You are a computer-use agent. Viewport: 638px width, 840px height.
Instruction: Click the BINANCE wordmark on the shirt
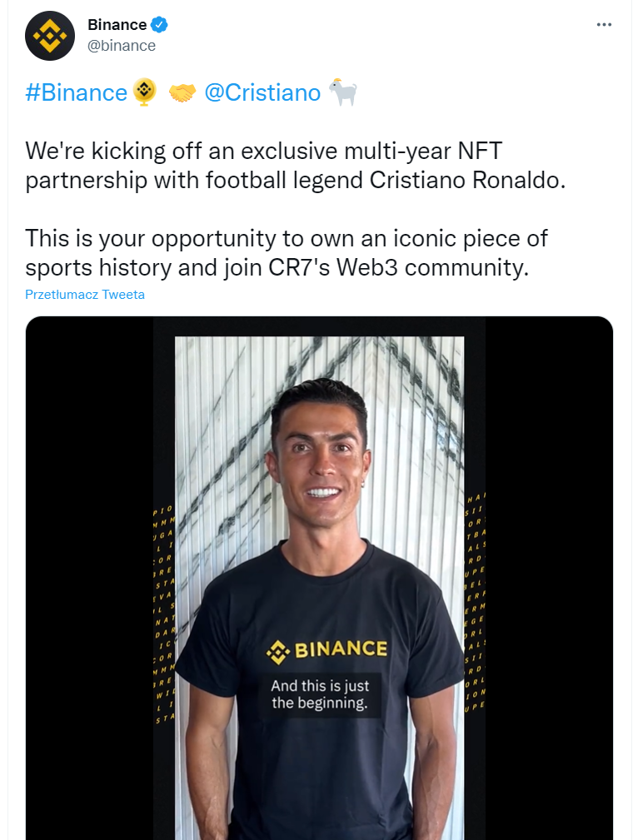(x=341, y=649)
